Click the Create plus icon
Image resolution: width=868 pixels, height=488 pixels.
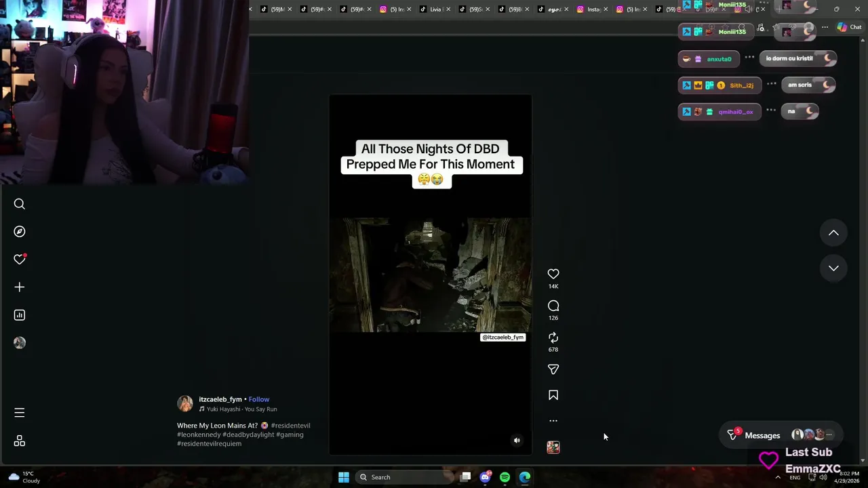click(x=20, y=287)
